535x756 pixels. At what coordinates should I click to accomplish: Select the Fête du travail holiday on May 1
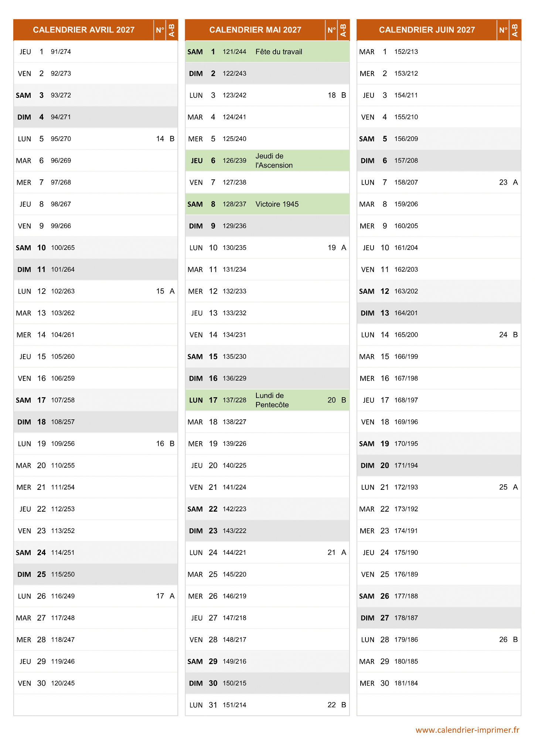pos(279,52)
